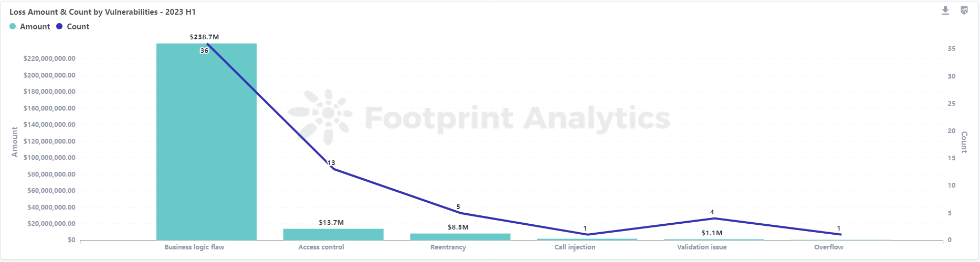980x262 pixels.
Task: Click the $1.1M data label
Action: [x=712, y=233]
